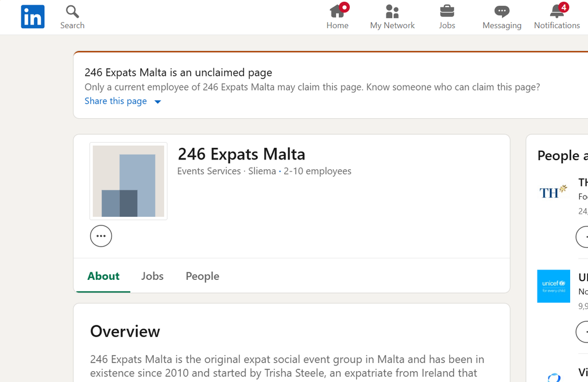The image size is (588, 382).
Task: Go to the Home feed icon
Action: click(x=337, y=11)
